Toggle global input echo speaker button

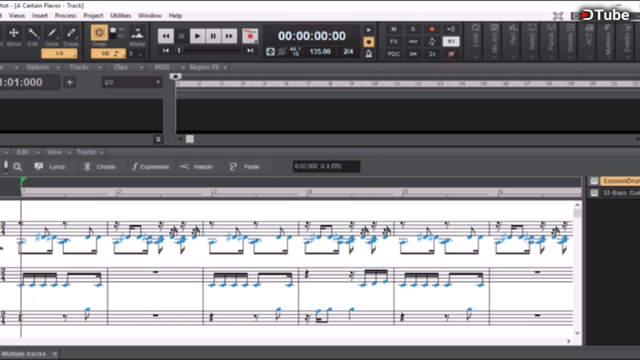coord(451,29)
